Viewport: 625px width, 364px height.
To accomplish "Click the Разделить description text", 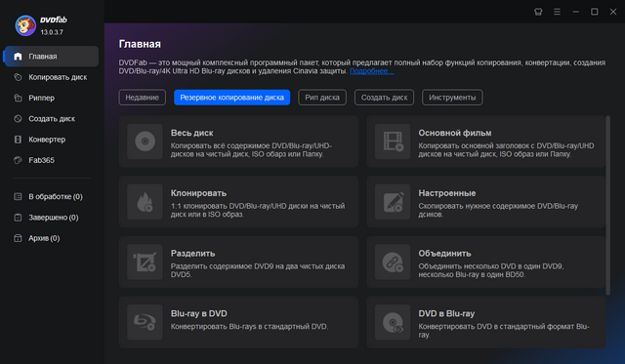I will click(x=258, y=270).
